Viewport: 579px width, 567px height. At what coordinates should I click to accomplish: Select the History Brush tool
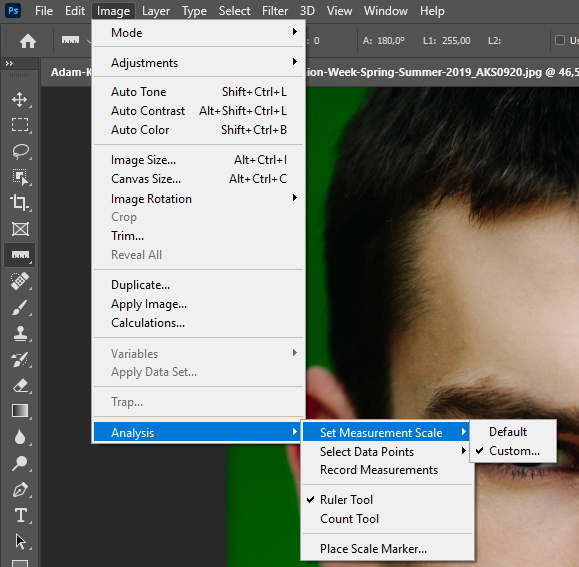(x=20, y=359)
